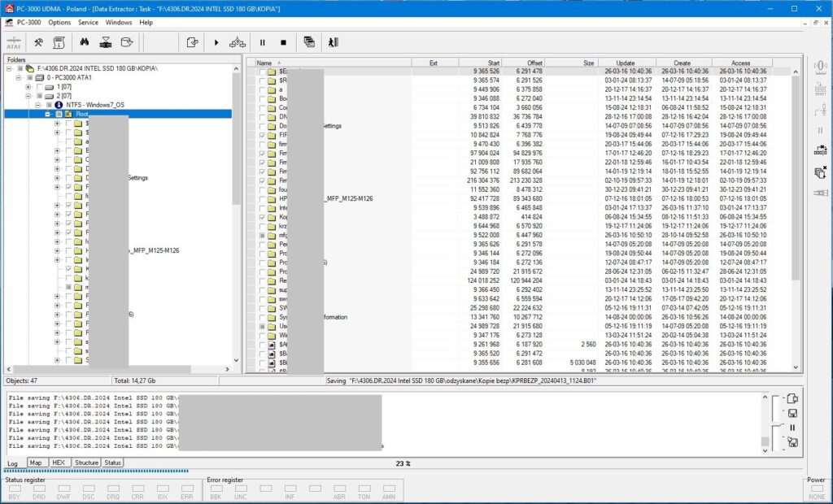Expand the 1 [07] partition node
The height and width of the screenshot is (504, 833).
[28, 86]
